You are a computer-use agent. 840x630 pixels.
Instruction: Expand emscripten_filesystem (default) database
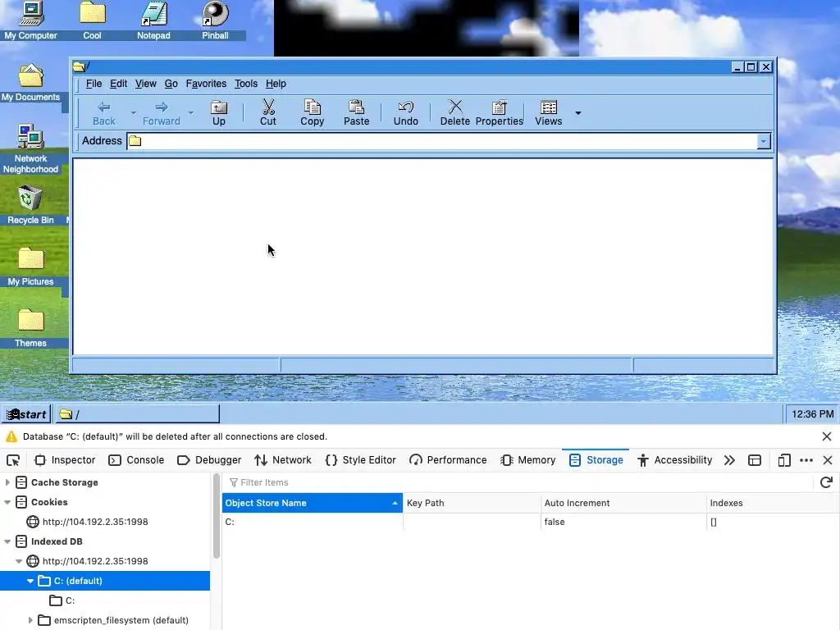click(x=30, y=620)
